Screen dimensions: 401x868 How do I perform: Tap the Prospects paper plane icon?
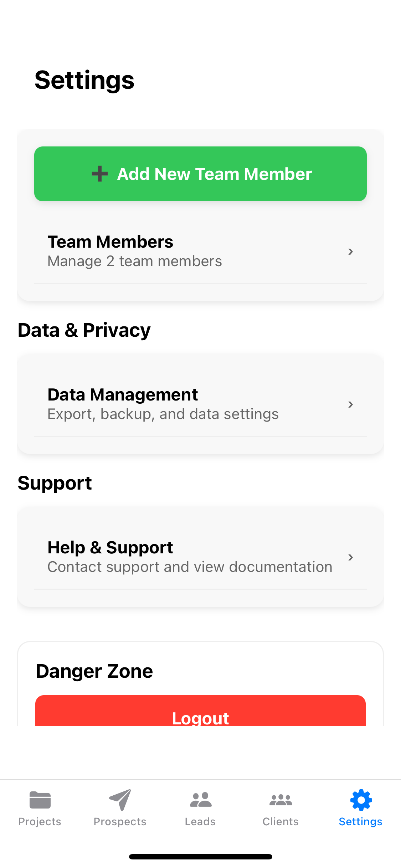(120, 800)
